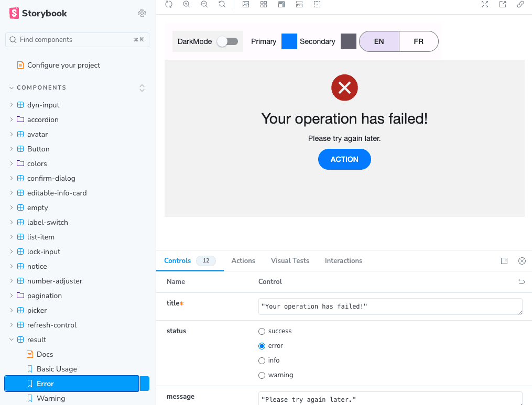The image size is (532, 405).
Task: Open Storybook settings gear
Action: point(142,13)
